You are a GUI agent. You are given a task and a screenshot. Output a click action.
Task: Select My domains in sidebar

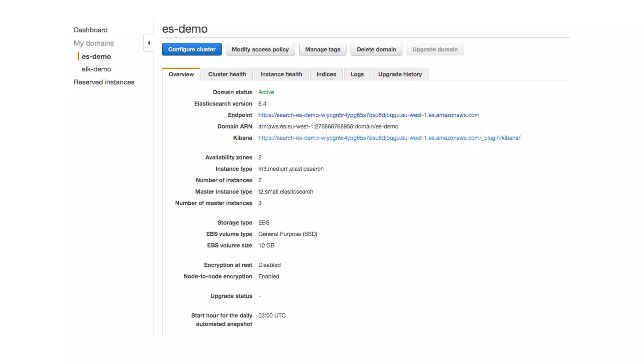94,43
